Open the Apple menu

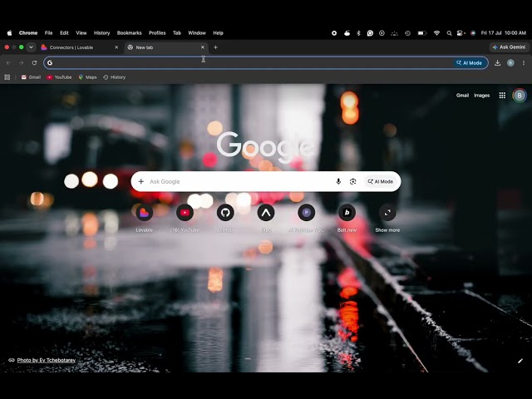(9, 33)
